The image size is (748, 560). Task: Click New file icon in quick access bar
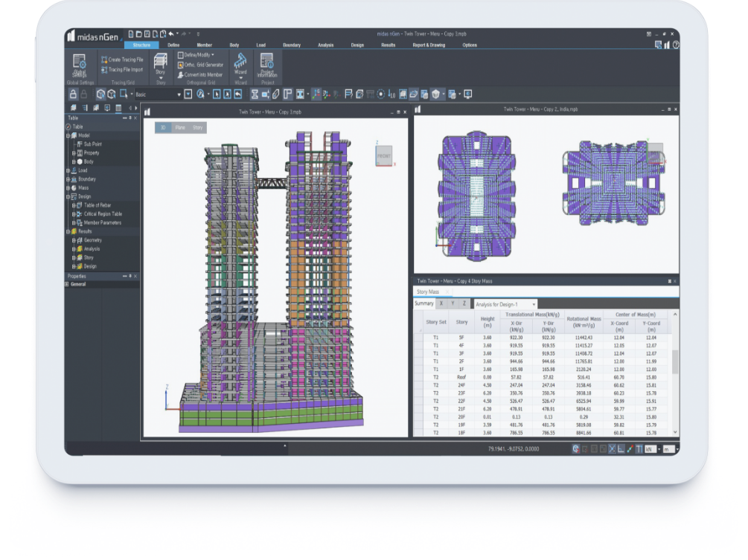131,34
